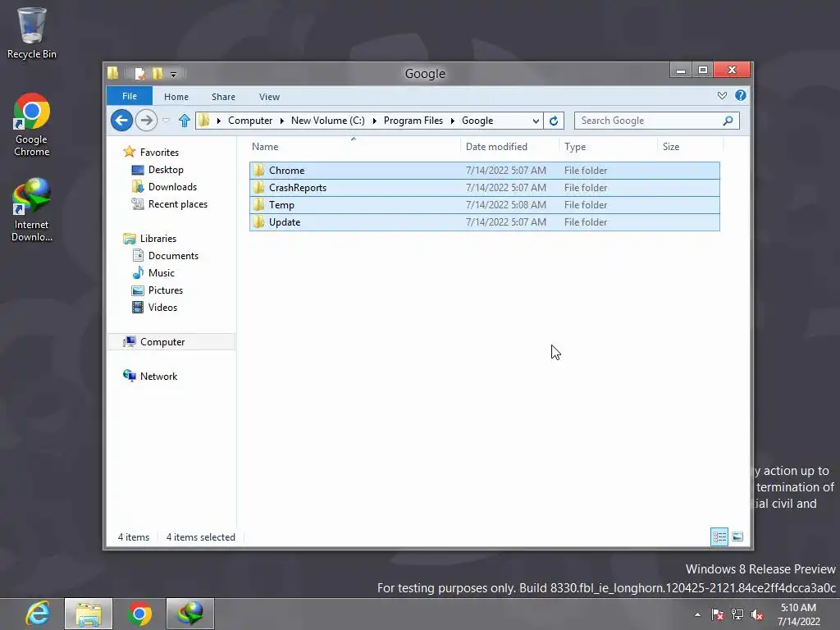The width and height of the screenshot is (840, 630).
Task: Refresh the Google folder view
Action: coord(554,121)
